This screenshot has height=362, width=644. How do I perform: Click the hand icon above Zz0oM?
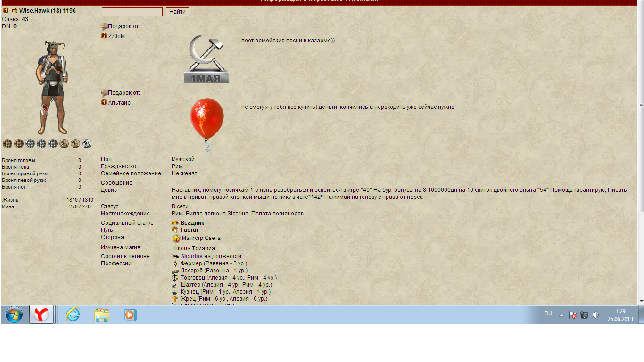pyautogui.click(x=104, y=26)
